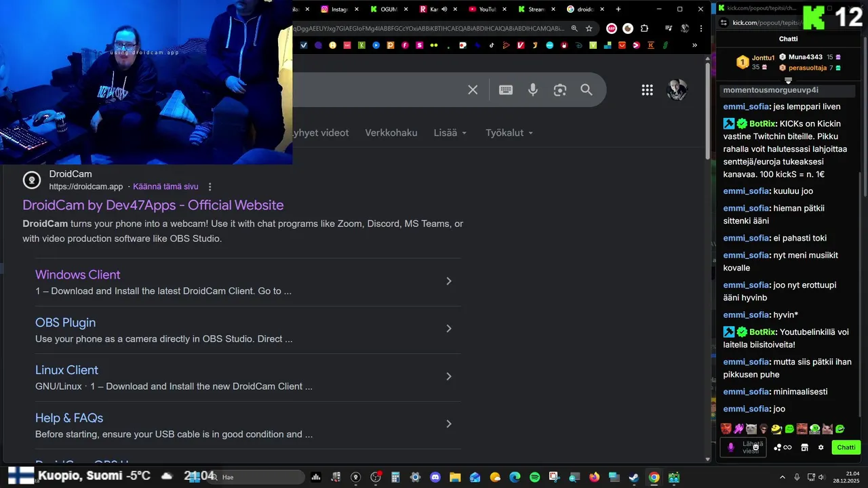The width and height of the screenshot is (868, 488).
Task: Open the Help & FAQs sitelink
Action: point(69,418)
